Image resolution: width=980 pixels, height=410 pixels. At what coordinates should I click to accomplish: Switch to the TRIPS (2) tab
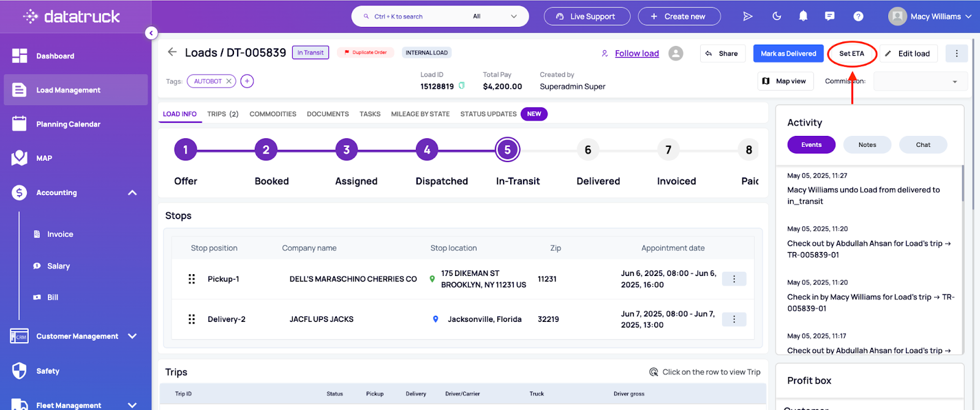[223, 114]
